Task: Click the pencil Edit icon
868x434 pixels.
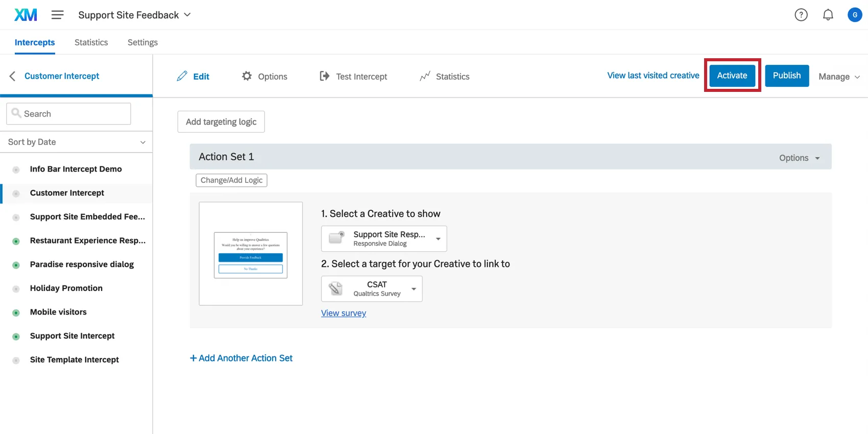Action: point(182,76)
